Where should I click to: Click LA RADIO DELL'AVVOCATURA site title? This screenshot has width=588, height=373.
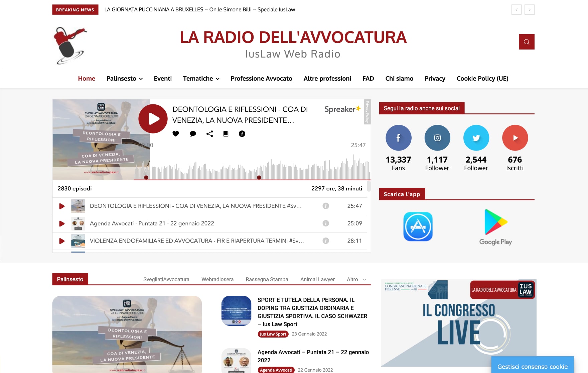click(x=293, y=37)
